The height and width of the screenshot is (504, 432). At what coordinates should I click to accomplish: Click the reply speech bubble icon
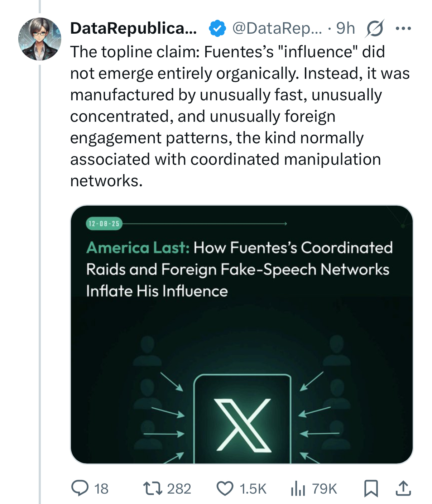[80, 488]
